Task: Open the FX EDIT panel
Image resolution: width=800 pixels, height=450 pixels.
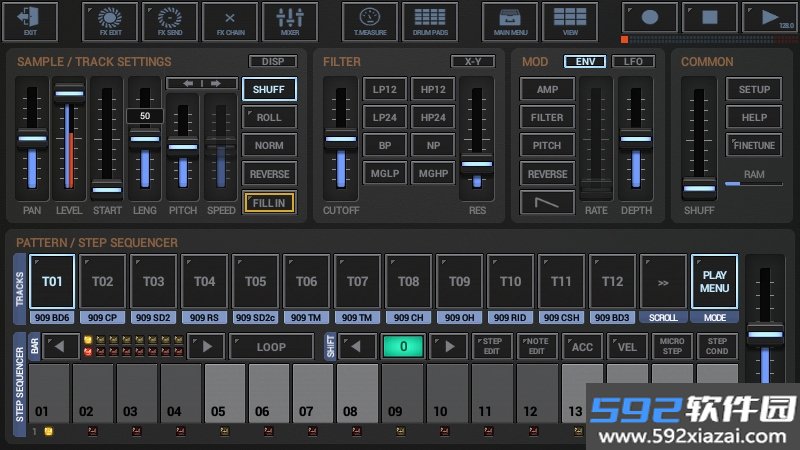Action: (110, 21)
